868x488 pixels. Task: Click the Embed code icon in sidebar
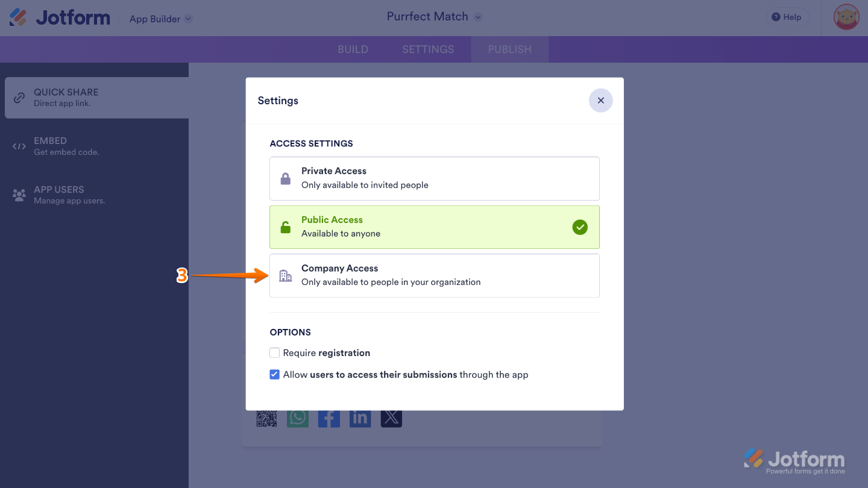tap(19, 146)
